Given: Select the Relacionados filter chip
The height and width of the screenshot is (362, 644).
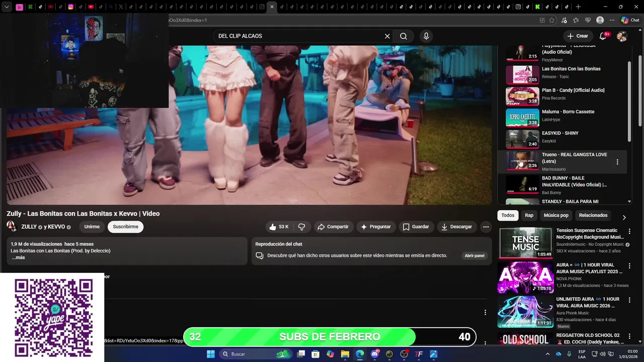Looking at the screenshot, I should pos(593,215).
